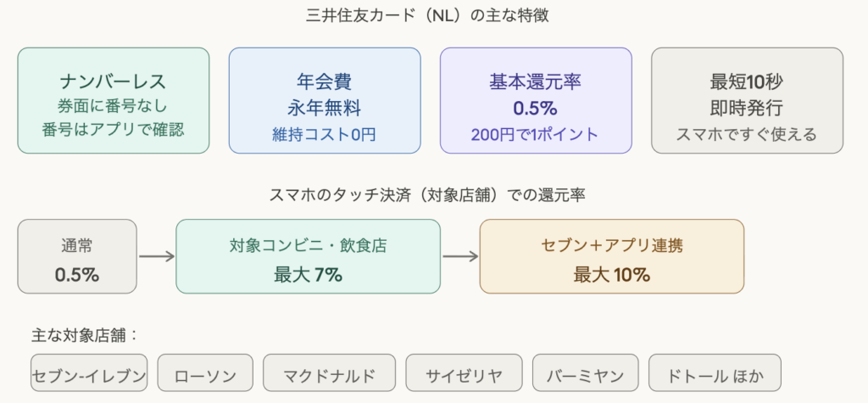Click the 維持コスト0円 text
This screenshot has width=868, height=403.
tap(325, 134)
